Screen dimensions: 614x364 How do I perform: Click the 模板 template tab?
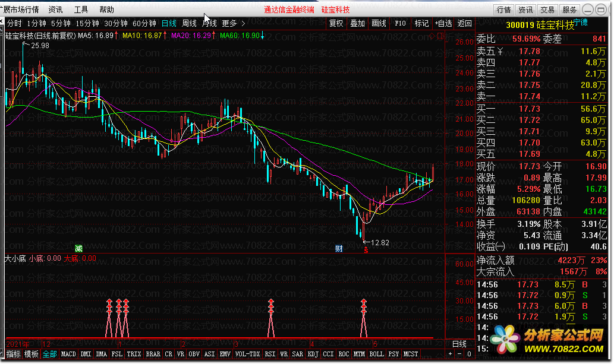(x=32, y=354)
